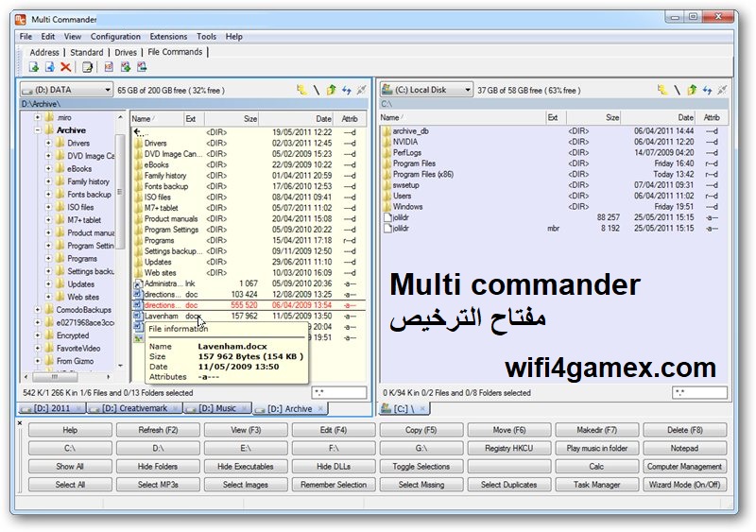
Task: Open the Tools menu
Action: pyautogui.click(x=206, y=37)
